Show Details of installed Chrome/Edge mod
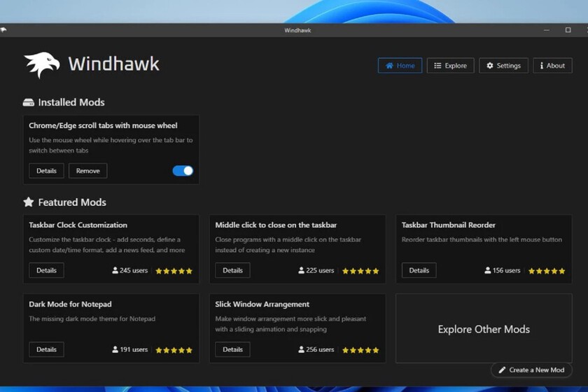 46,171
